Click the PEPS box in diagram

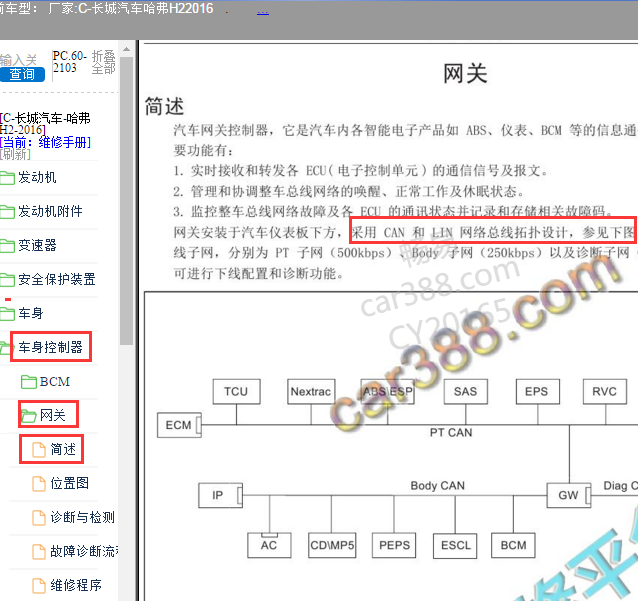pyautogui.click(x=394, y=545)
